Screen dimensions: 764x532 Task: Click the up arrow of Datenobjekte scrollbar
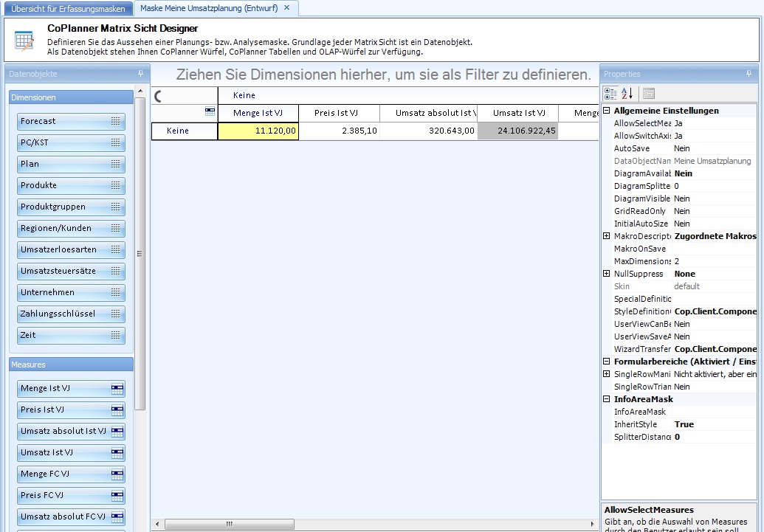point(140,91)
